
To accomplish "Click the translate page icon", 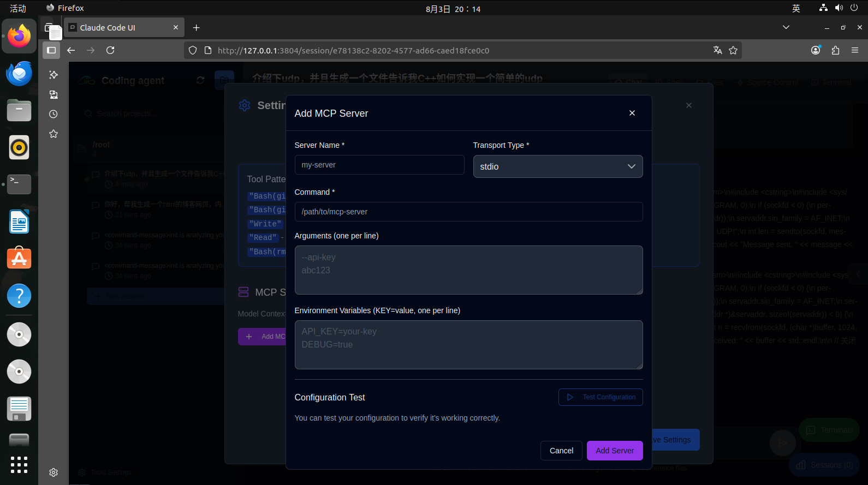I will point(718,50).
